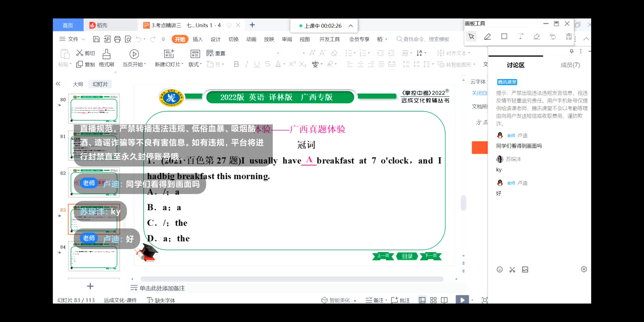Click the 目录 button on the slide
Viewport: 644px width, 322px height.
[x=407, y=256]
